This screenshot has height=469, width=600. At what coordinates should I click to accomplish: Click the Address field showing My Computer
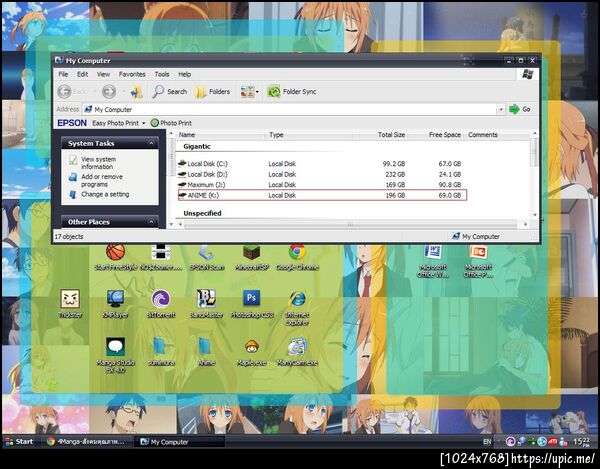[289, 110]
